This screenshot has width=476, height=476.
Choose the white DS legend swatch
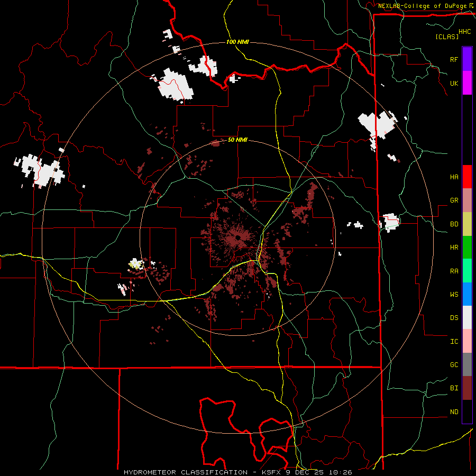coord(467,317)
